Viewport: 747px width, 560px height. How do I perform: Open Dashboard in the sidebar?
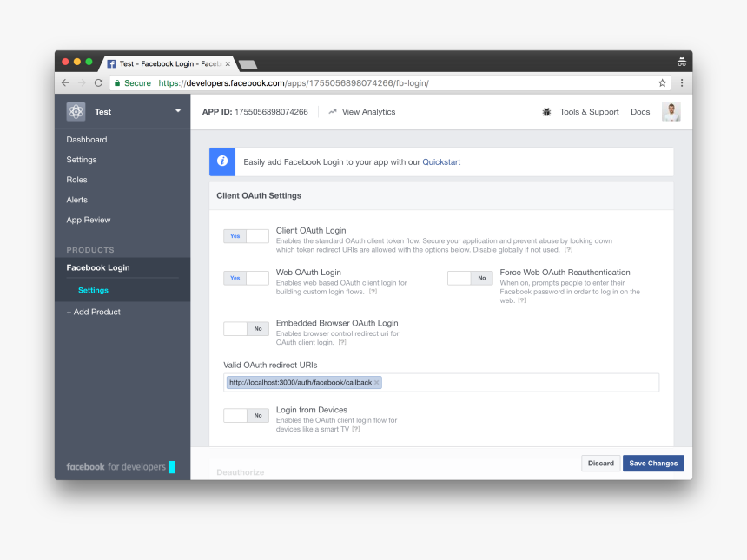point(87,140)
